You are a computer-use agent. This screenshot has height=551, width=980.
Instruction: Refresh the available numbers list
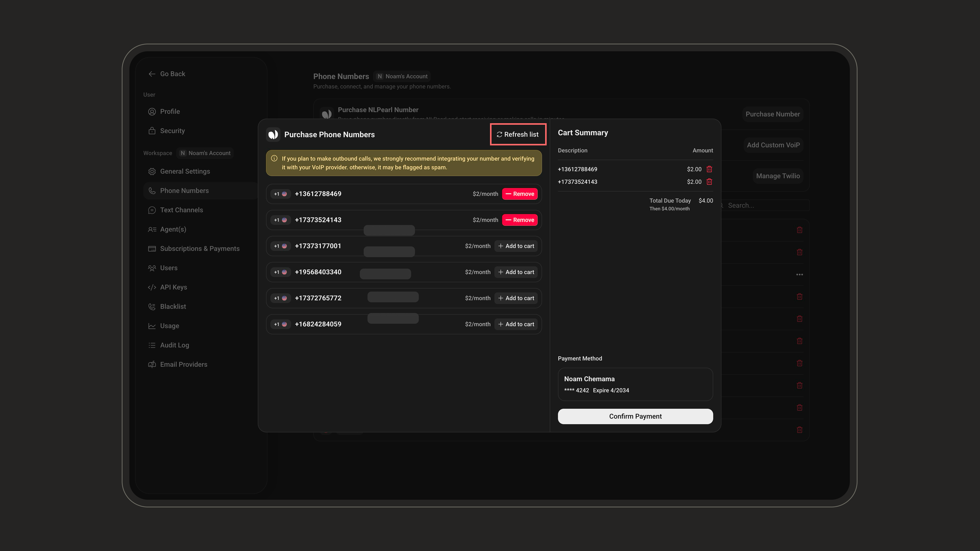tap(518, 134)
